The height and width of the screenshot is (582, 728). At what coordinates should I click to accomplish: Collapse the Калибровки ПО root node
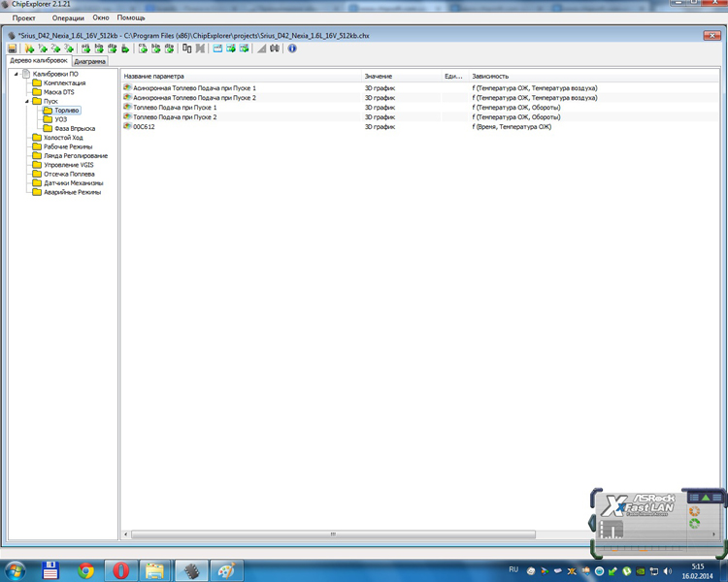click(16, 74)
